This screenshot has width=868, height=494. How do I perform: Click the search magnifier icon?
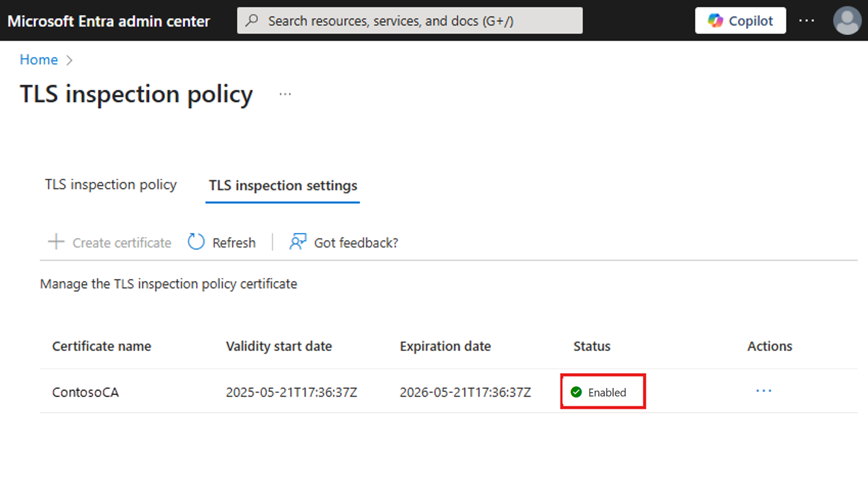coord(252,20)
